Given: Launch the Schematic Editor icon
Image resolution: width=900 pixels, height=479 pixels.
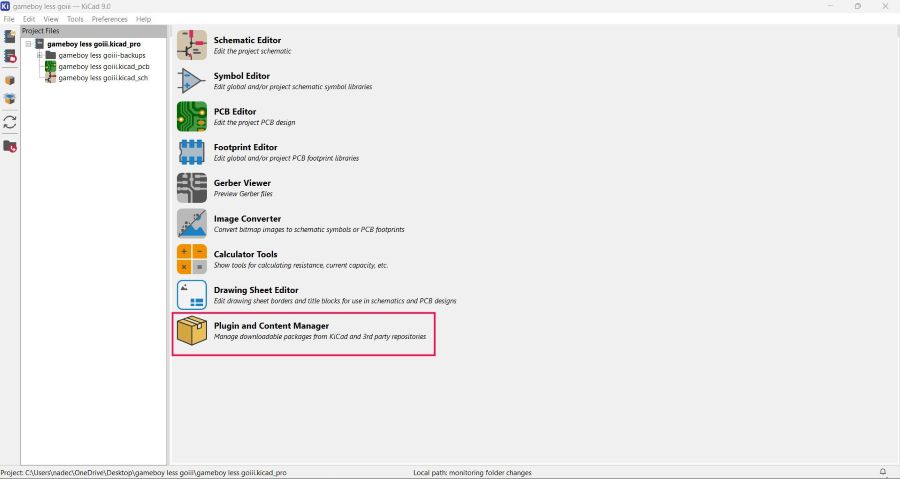Looking at the screenshot, I should (192, 45).
